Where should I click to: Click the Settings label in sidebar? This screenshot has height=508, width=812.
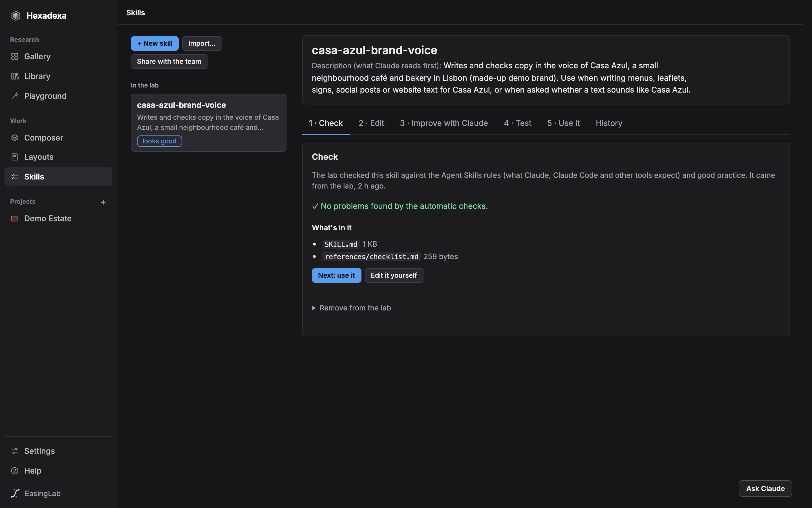[x=39, y=451]
